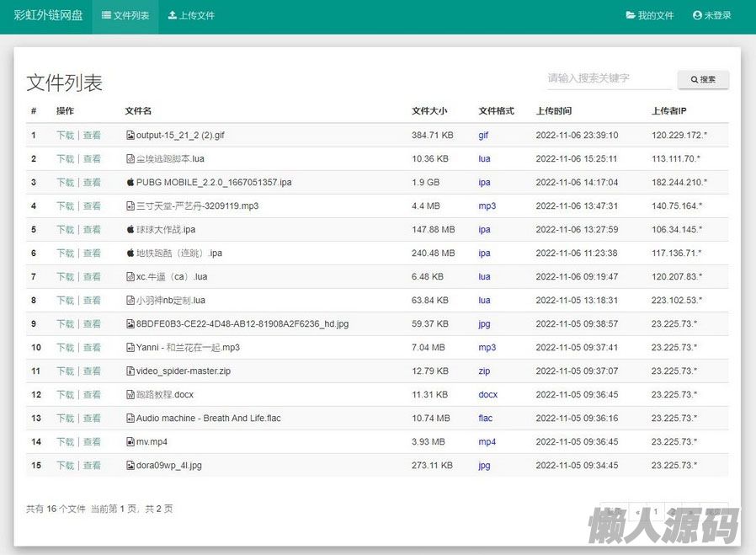Click the 未登录 account link
The image size is (756, 555).
[x=711, y=16]
